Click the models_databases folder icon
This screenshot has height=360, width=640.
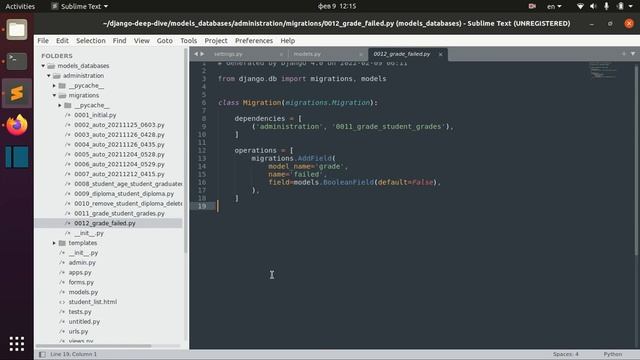click(51, 66)
